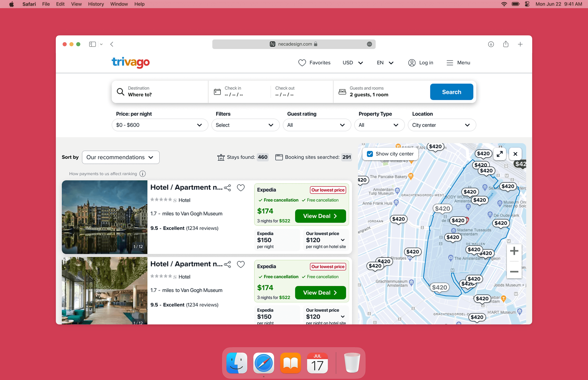
Task: Open the EN language dropdown
Action: [x=385, y=63]
